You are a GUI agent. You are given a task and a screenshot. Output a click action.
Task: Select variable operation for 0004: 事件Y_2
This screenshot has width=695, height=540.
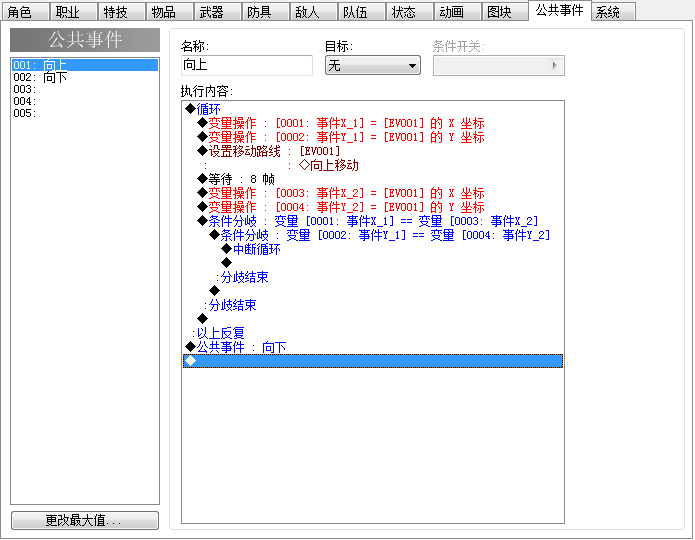click(x=373, y=207)
